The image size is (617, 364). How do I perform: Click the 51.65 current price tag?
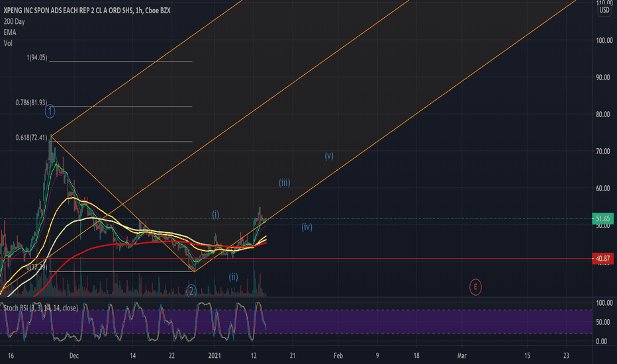tap(602, 218)
